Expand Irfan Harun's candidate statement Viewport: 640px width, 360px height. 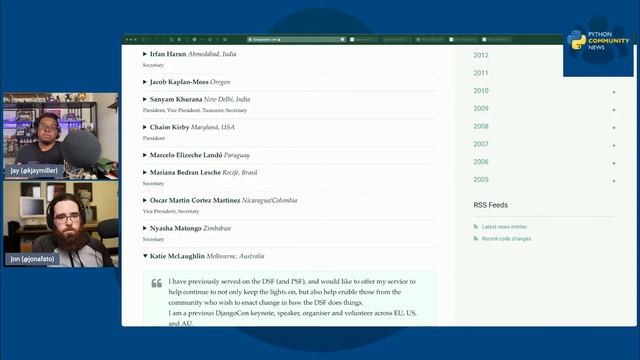coord(144,54)
